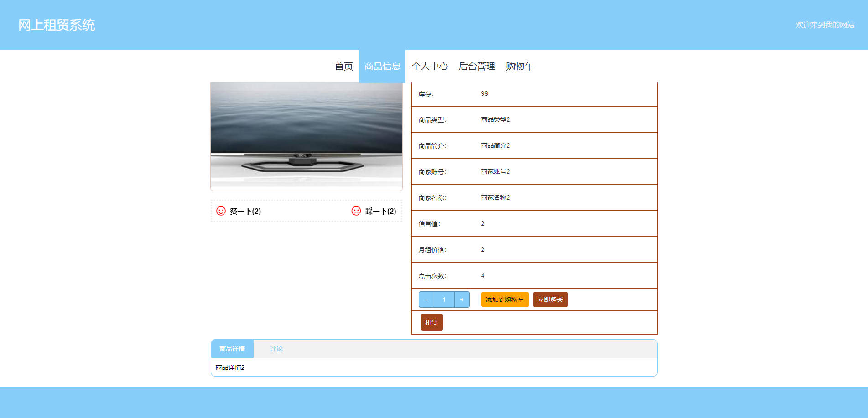This screenshot has height=418, width=868.
Task: Click the smiley like icon
Action: 221,211
